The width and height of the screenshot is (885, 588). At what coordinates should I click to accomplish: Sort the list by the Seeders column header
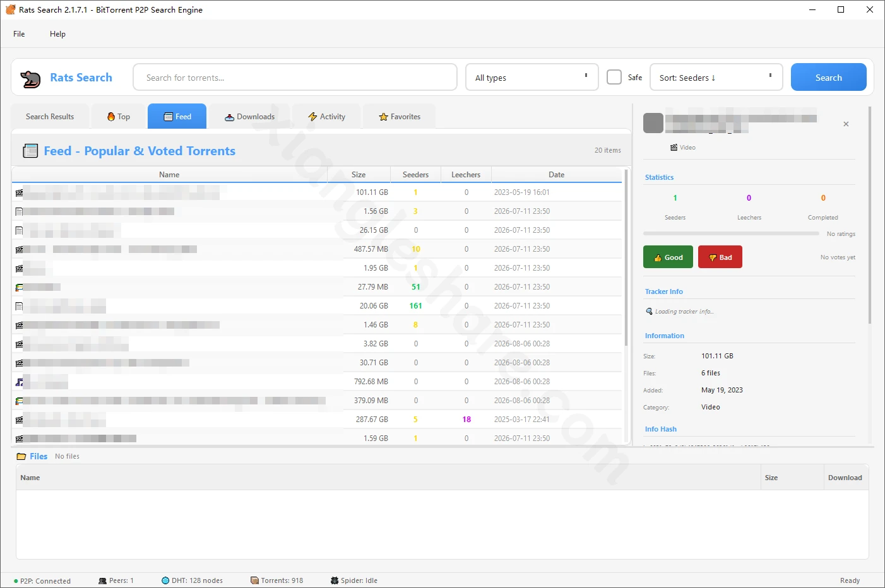click(x=415, y=175)
